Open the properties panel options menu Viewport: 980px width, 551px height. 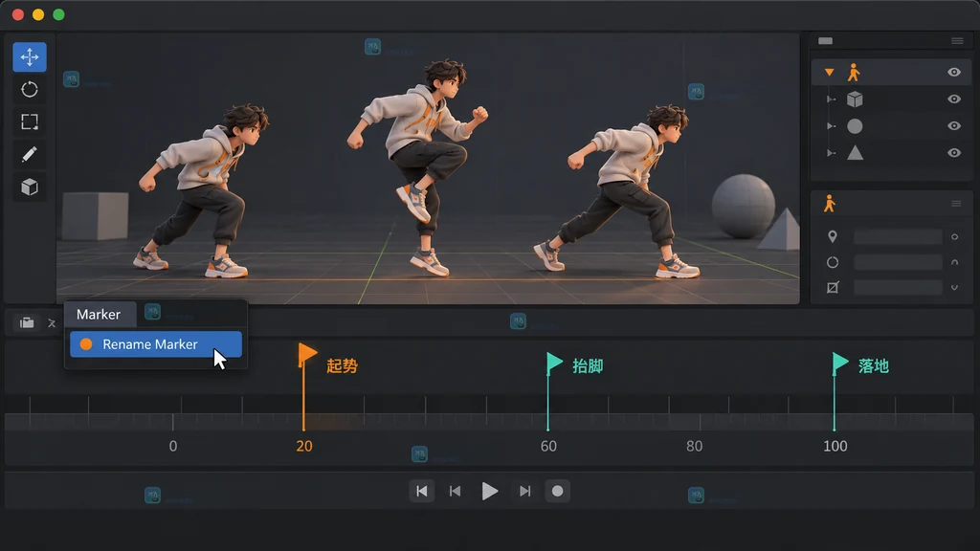point(956,204)
